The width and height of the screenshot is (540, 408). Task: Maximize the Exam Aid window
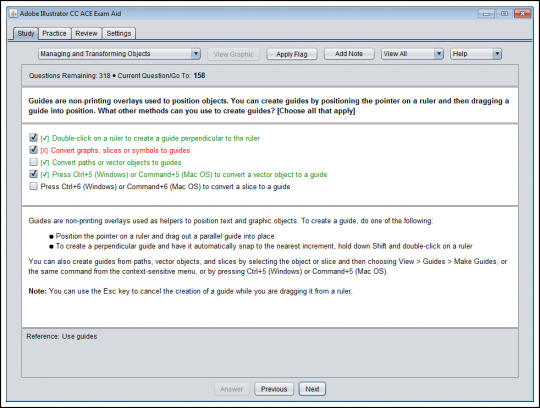504,14
